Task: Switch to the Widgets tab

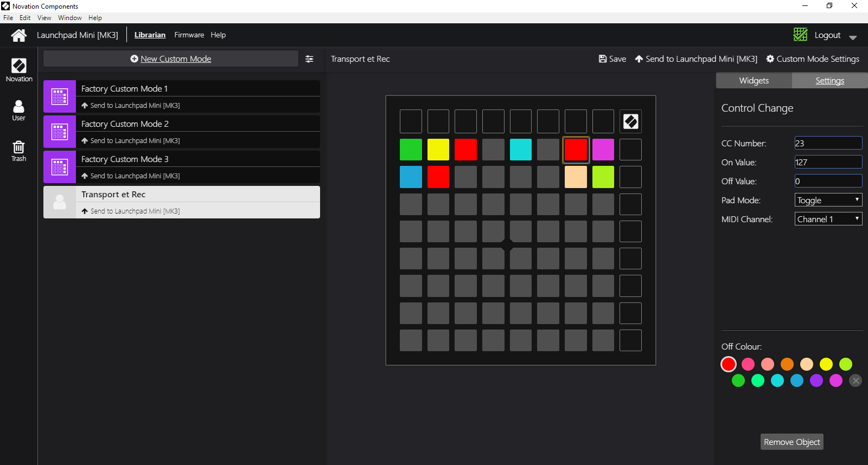Action: coord(754,80)
